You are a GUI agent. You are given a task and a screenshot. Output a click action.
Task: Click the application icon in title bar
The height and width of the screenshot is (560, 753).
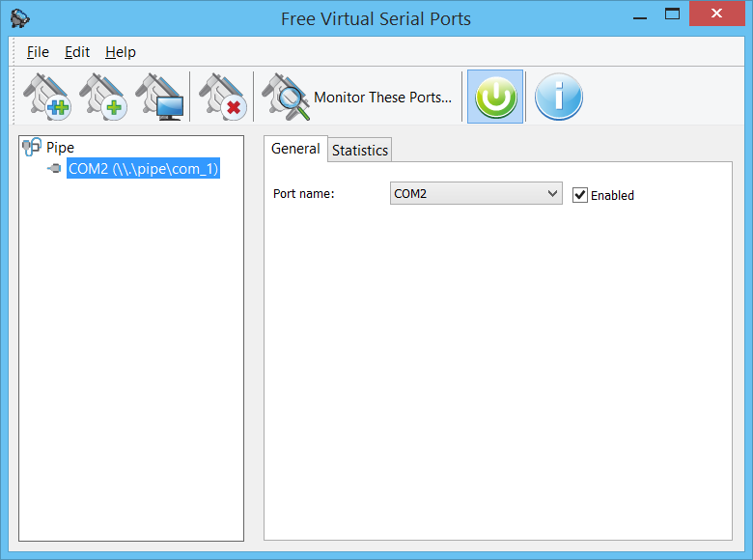click(x=19, y=18)
